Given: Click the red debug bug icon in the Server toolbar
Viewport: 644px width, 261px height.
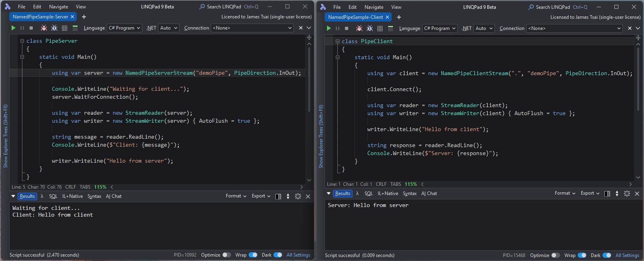Looking at the screenshot, I should tap(44, 28).
